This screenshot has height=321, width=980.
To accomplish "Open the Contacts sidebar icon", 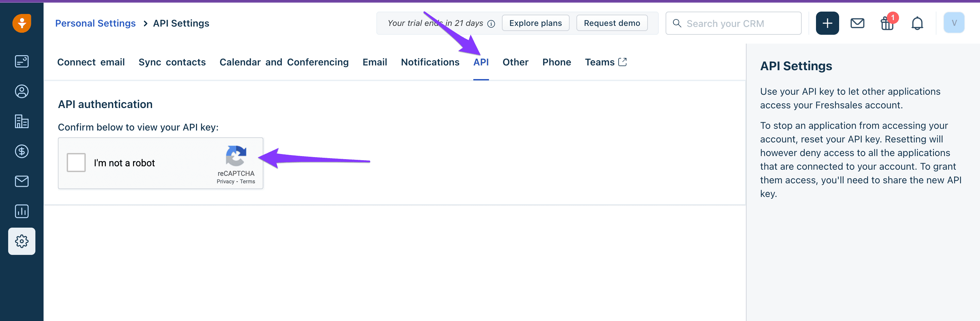I will [22, 91].
